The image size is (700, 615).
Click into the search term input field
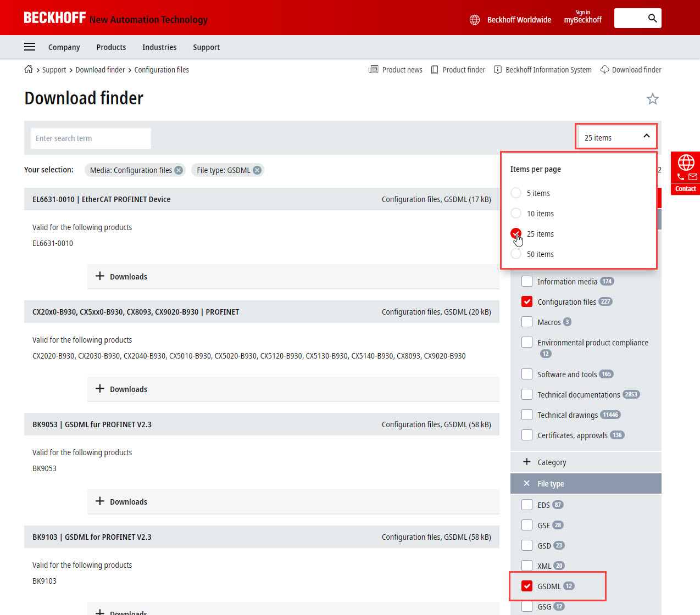pyautogui.click(x=90, y=138)
